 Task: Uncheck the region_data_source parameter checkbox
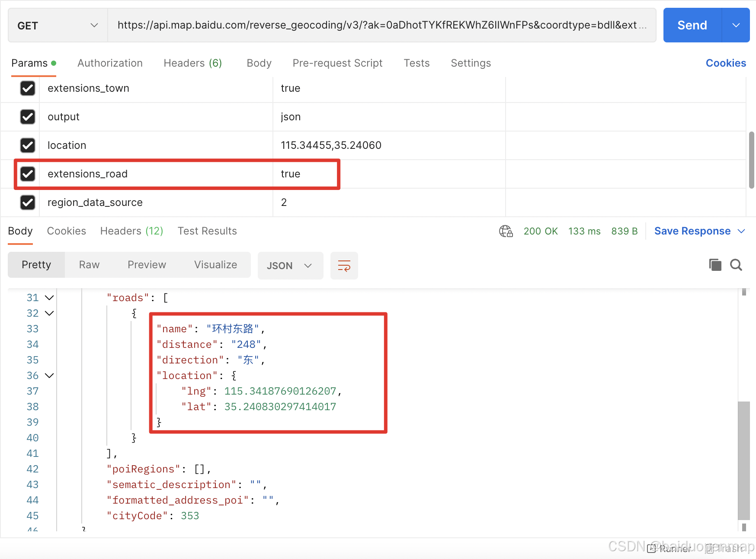point(28,202)
